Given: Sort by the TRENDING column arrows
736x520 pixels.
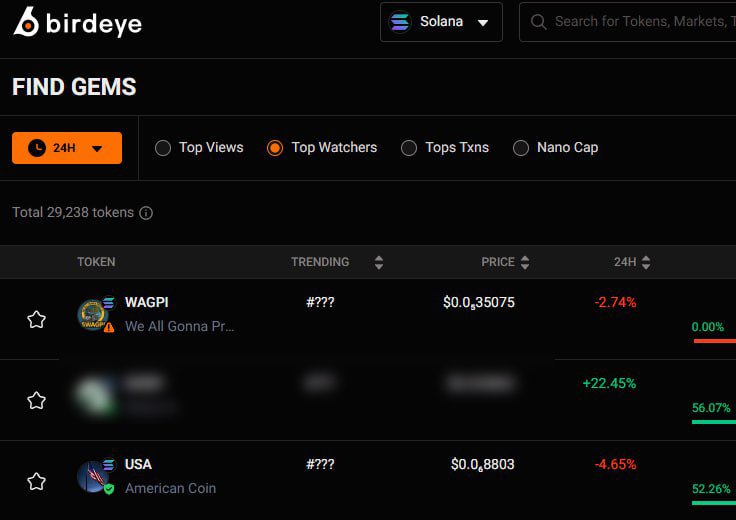Looking at the screenshot, I should click(x=379, y=262).
